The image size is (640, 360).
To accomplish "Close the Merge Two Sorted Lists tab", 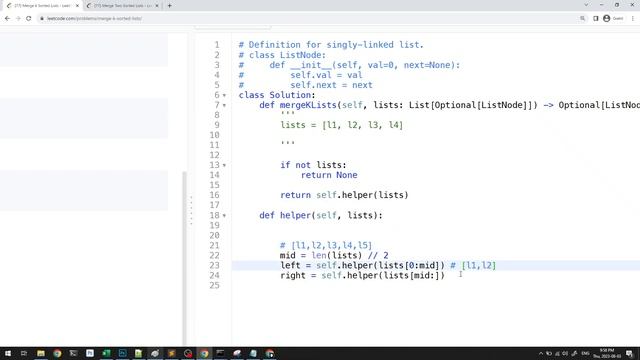I will point(157,6).
